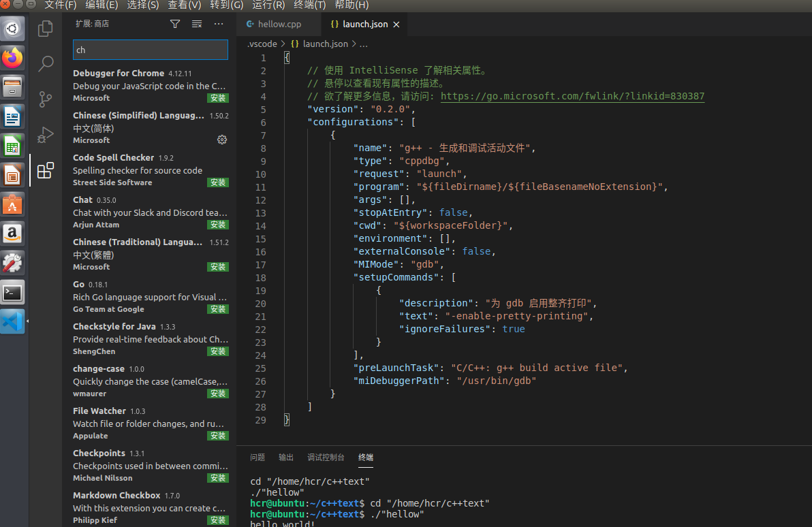Install the change-case extension
This screenshot has width=812, height=527.
[x=218, y=394]
